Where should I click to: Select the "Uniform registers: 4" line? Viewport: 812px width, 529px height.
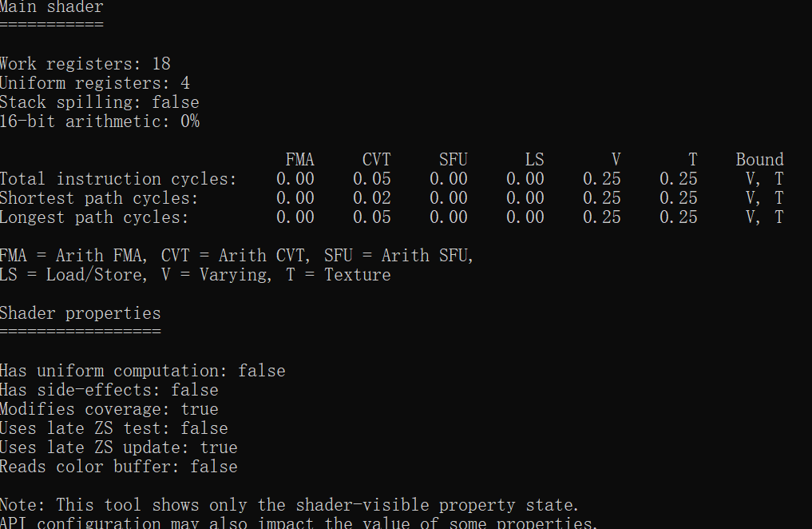[95, 83]
